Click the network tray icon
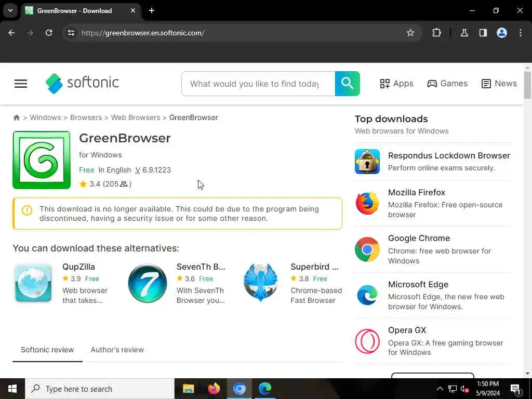 (453, 389)
